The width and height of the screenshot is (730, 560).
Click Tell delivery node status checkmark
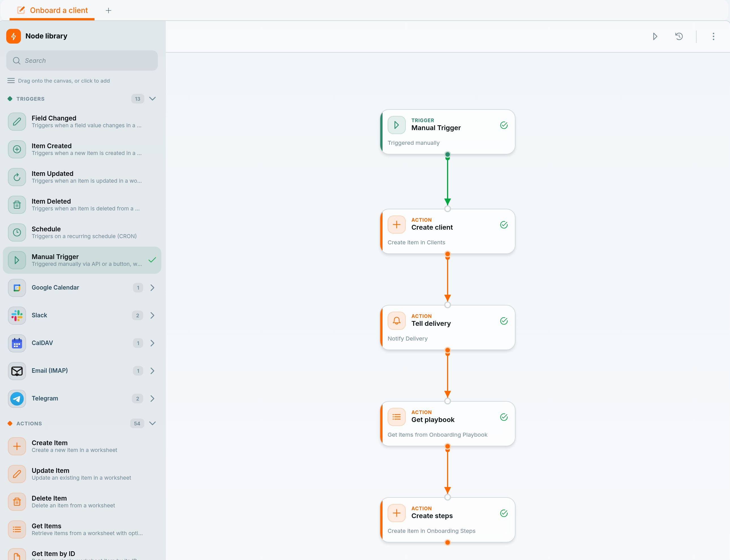point(504,321)
